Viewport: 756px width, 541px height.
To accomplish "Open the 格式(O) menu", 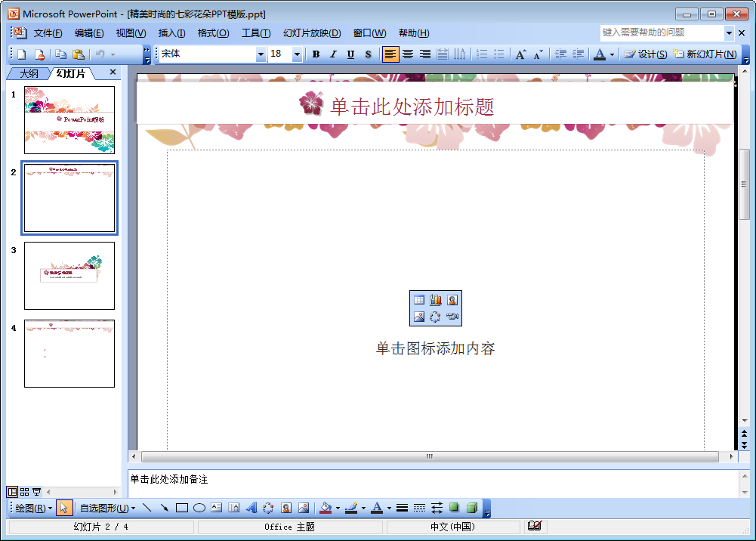I will (x=213, y=33).
